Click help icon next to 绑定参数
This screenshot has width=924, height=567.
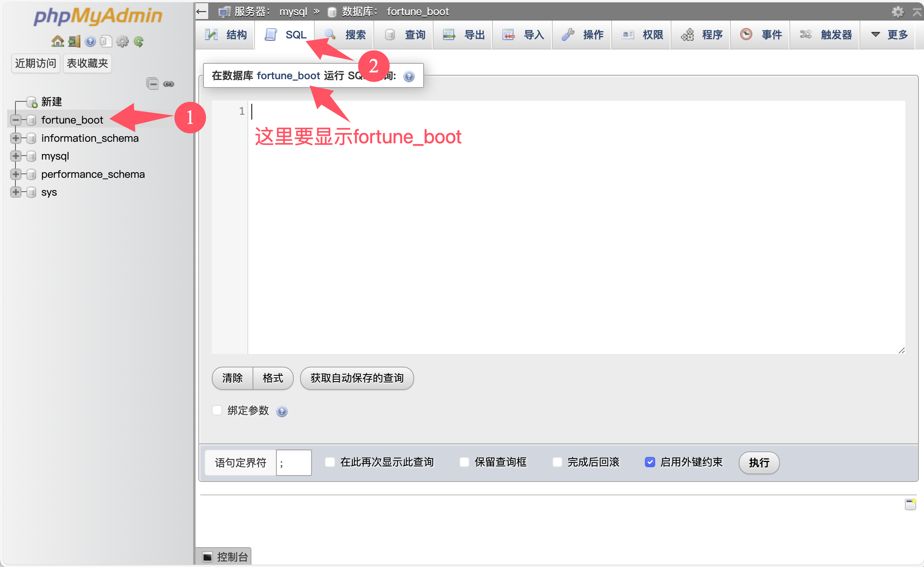282,411
